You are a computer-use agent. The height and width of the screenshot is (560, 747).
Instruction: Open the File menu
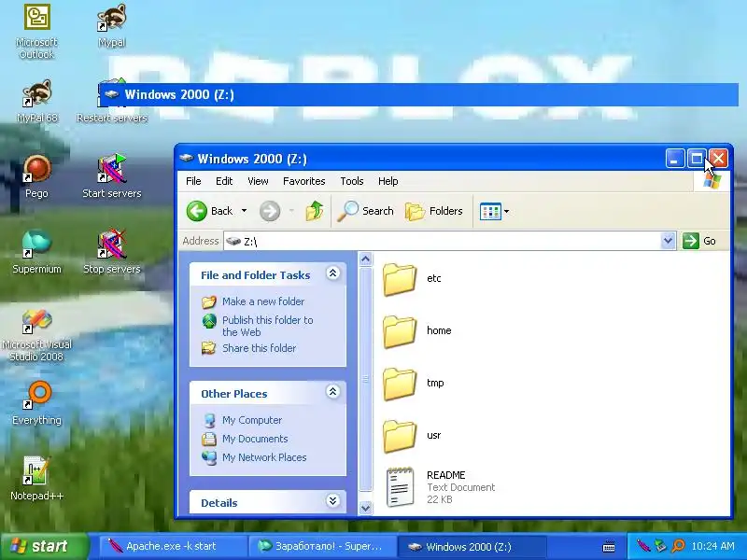193,181
